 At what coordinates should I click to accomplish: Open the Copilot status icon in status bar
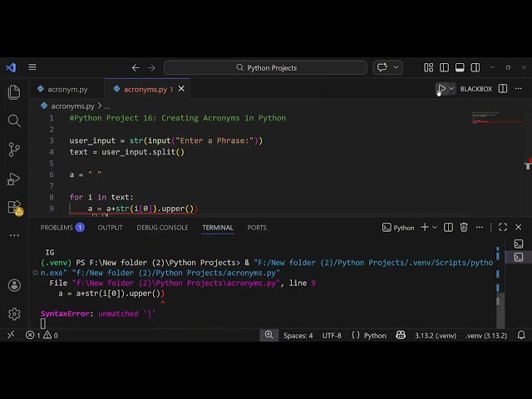pos(401,335)
